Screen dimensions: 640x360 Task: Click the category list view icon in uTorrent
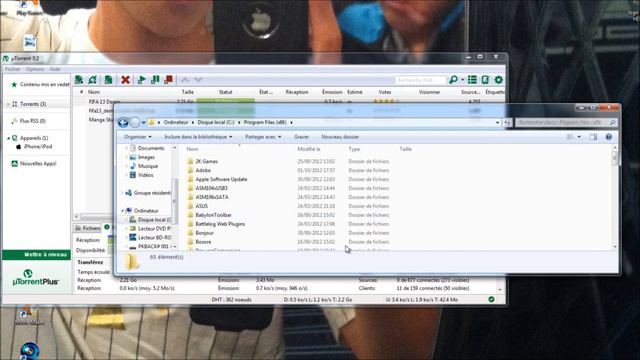coord(472,80)
